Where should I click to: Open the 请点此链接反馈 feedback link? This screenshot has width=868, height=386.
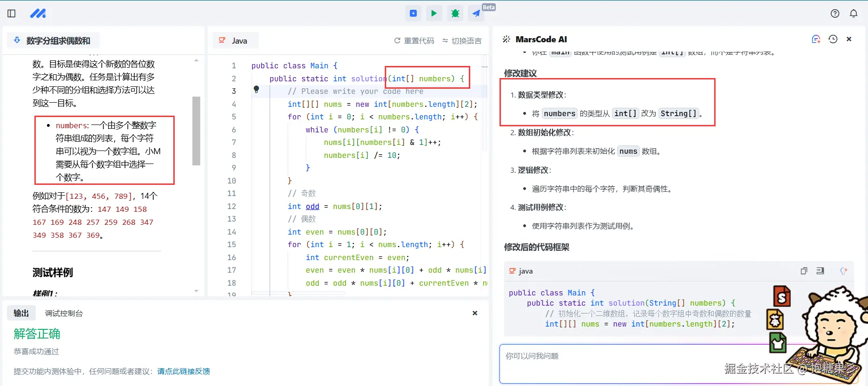[184, 371]
